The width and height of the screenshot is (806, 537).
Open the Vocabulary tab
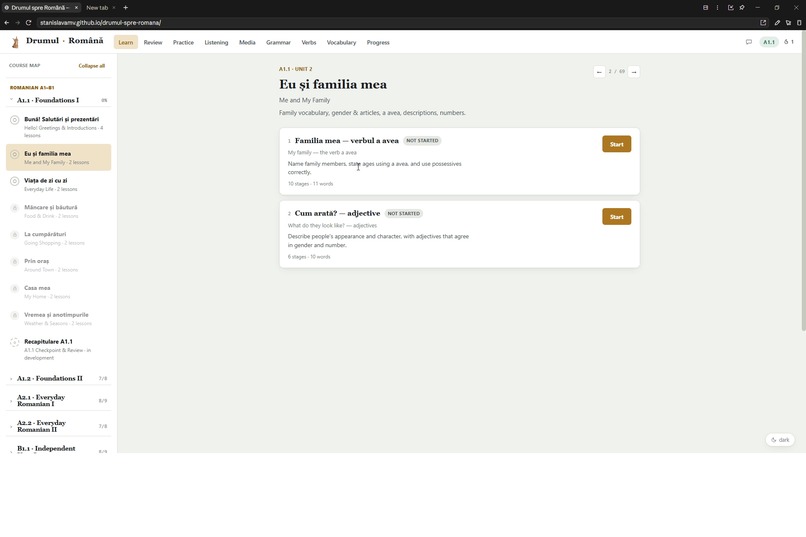click(341, 42)
